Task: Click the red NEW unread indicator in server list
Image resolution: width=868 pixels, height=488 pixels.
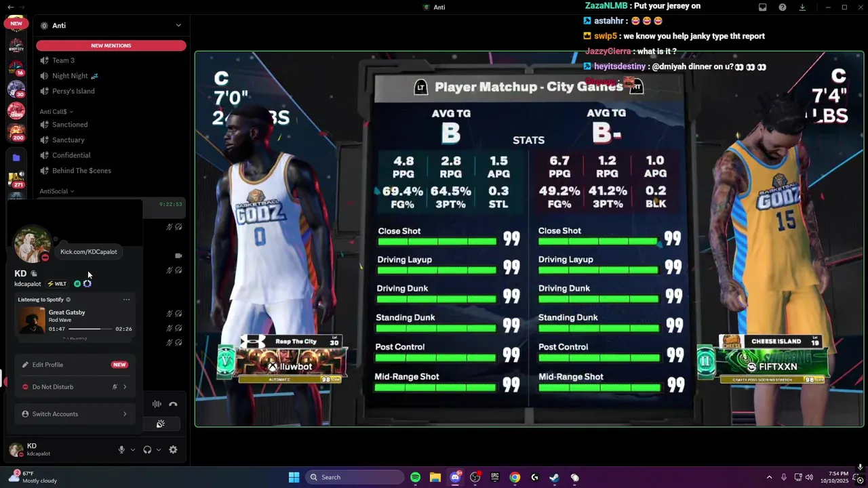Action: 16,23
